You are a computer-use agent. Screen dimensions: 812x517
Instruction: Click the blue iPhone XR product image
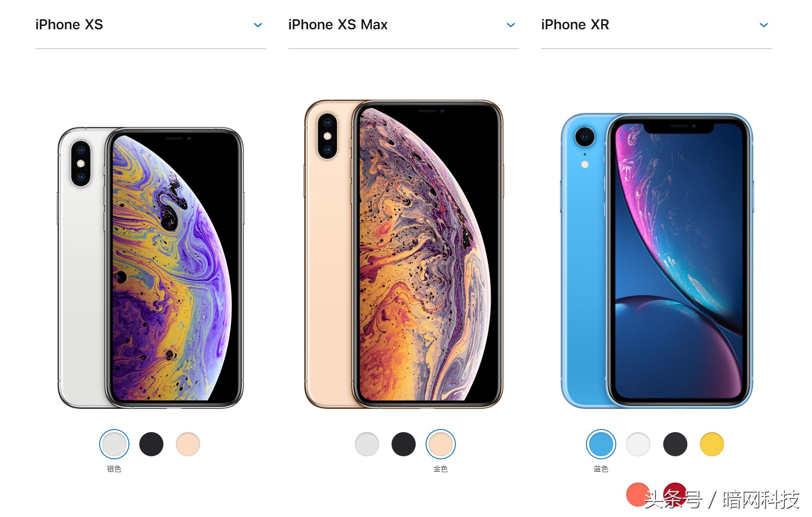657,261
